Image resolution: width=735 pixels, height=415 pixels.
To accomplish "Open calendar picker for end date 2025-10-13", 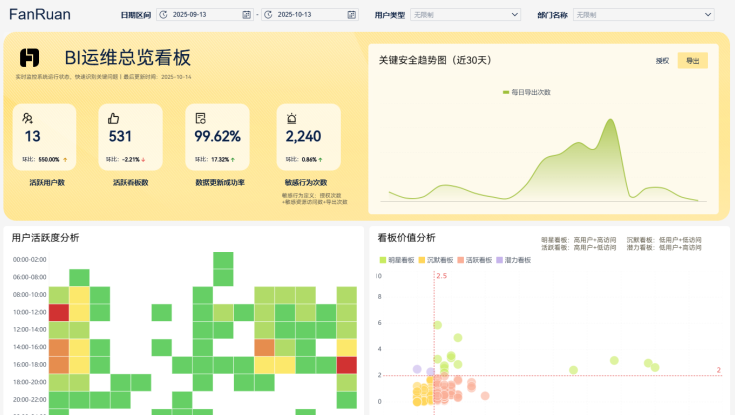I will [x=350, y=15].
